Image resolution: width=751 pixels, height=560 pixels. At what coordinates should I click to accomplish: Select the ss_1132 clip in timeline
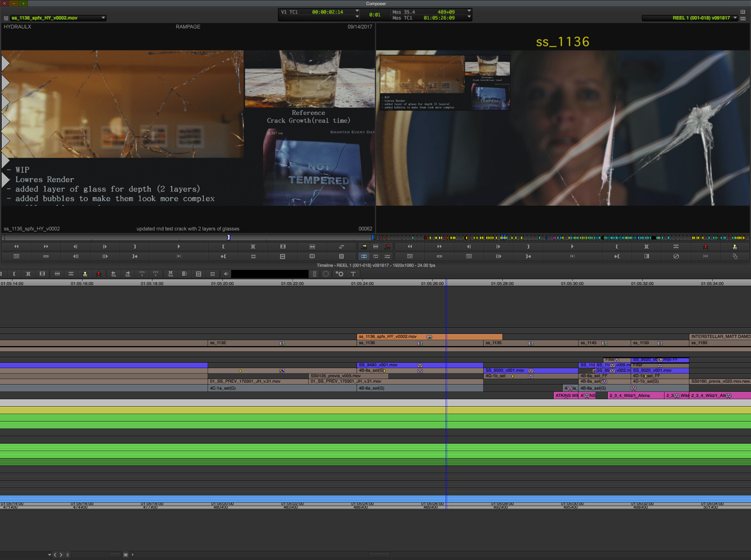(282, 343)
